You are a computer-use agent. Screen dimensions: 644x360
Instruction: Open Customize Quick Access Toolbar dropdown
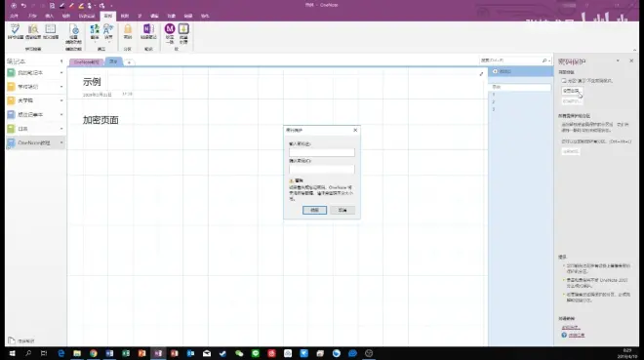[x=111, y=6]
